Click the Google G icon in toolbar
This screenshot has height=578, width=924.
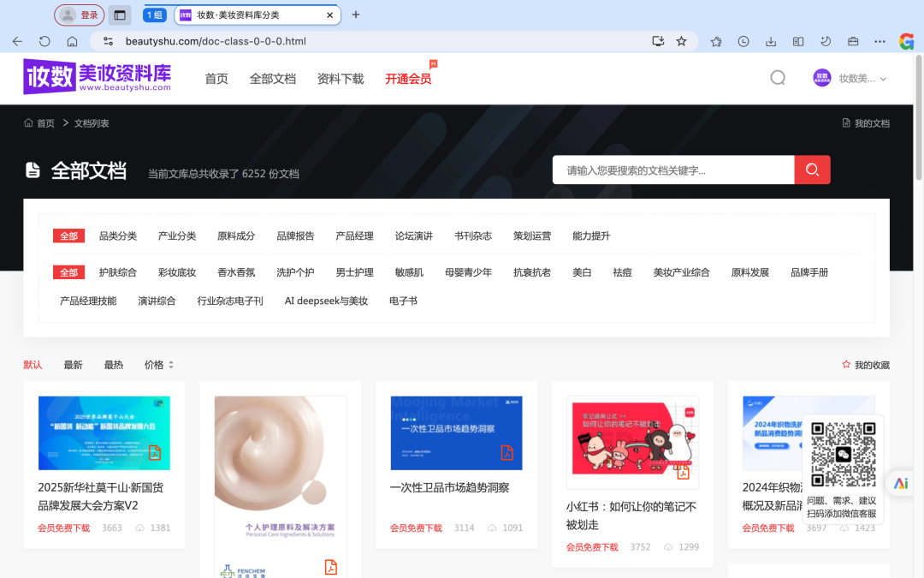(x=906, y=41)
